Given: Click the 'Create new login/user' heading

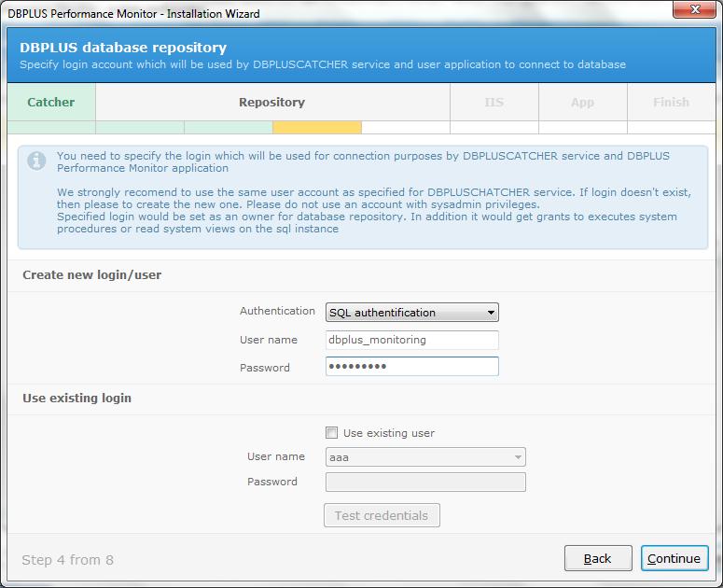Looking at the screenshot, I should pyautogui.click(x=91, y=274).
